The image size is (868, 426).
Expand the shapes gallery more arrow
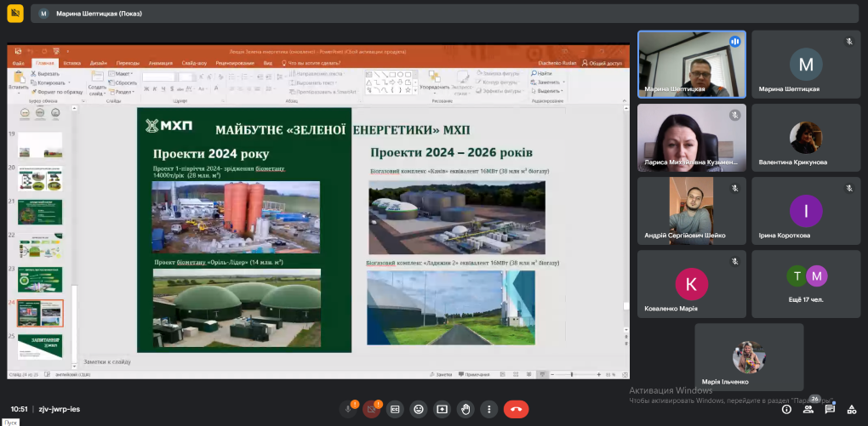coord(414,89)
